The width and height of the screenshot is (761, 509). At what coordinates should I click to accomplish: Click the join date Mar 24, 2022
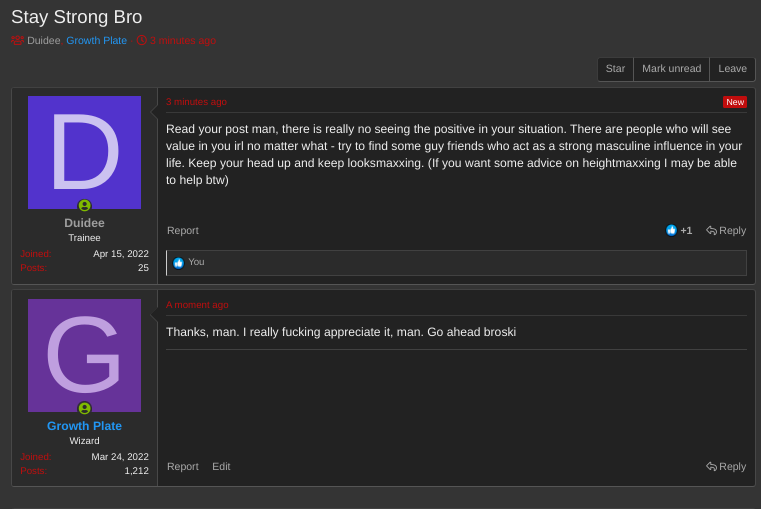click(x=120, y=457)
